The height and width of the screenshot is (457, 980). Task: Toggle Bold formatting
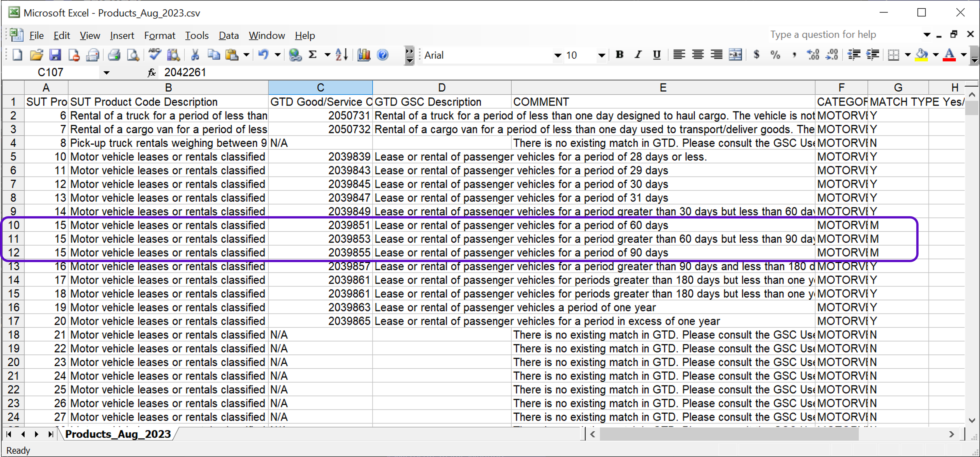coord(619,55)
